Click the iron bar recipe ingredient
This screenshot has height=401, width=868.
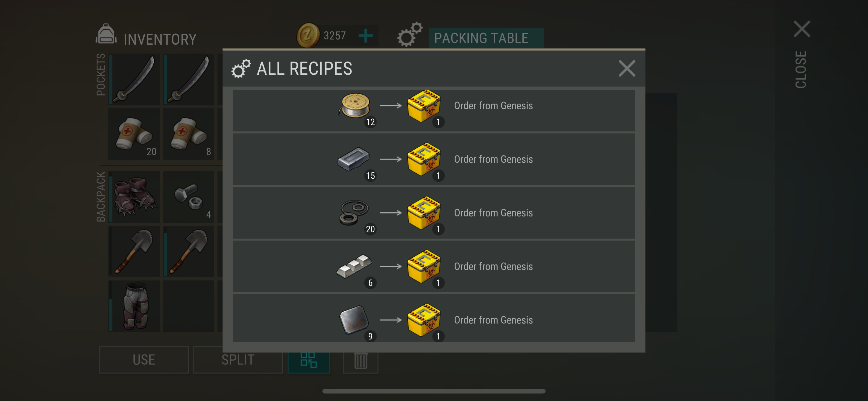tap(354, 159)
